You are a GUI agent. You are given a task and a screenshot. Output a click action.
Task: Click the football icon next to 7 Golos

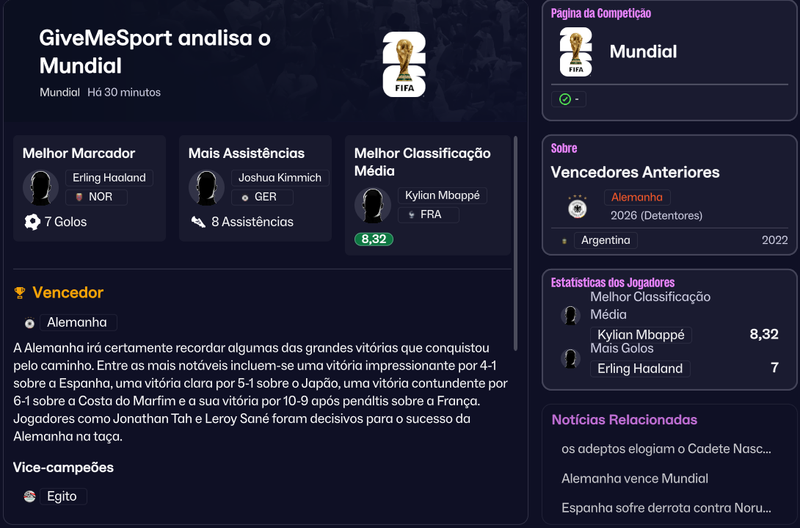pyautogui.click(x=32, y=222)
